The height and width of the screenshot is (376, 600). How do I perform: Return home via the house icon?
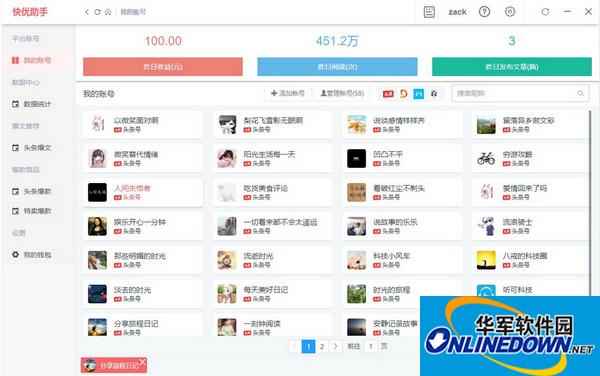(x=108, y=12)
